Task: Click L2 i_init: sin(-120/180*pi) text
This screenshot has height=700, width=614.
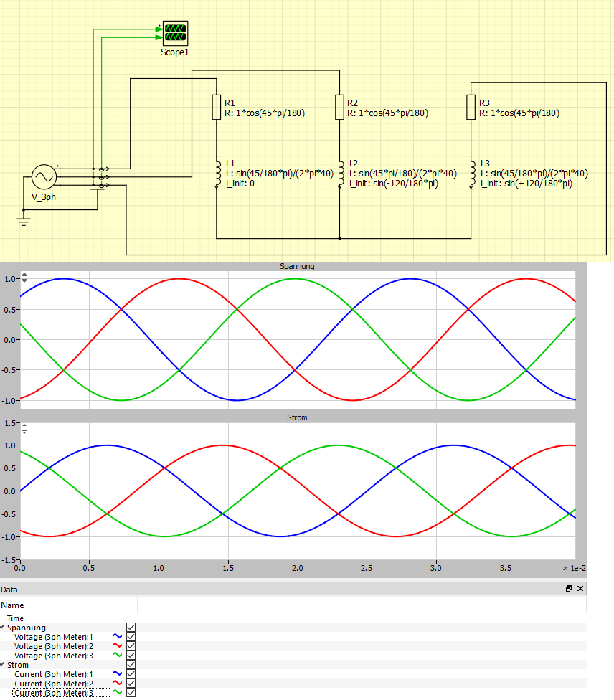Action: pos(394,184)
